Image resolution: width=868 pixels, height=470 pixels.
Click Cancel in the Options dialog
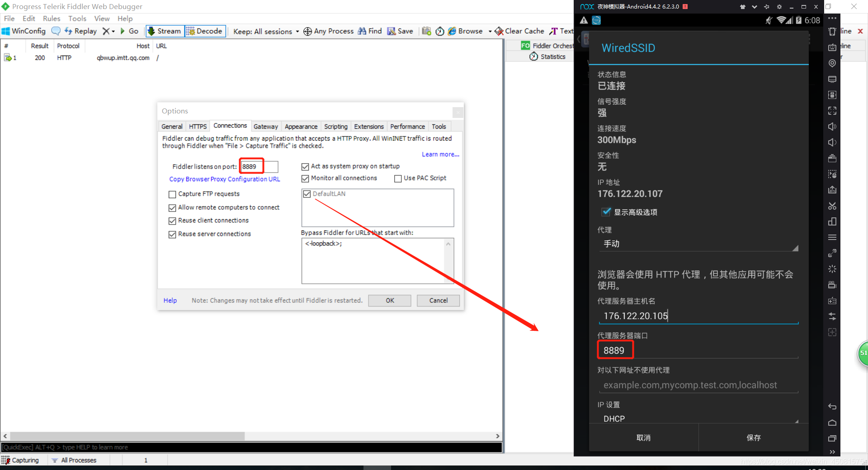click(x=438, y=301)
